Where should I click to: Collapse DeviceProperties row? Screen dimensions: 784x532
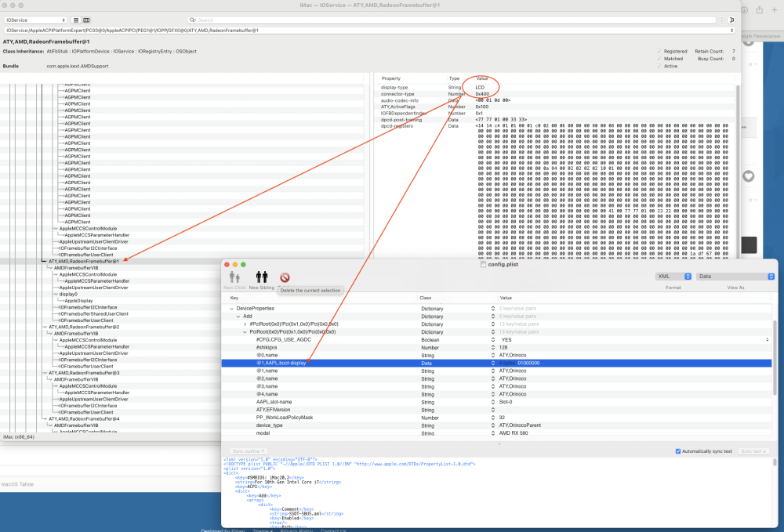click(231, 309)
